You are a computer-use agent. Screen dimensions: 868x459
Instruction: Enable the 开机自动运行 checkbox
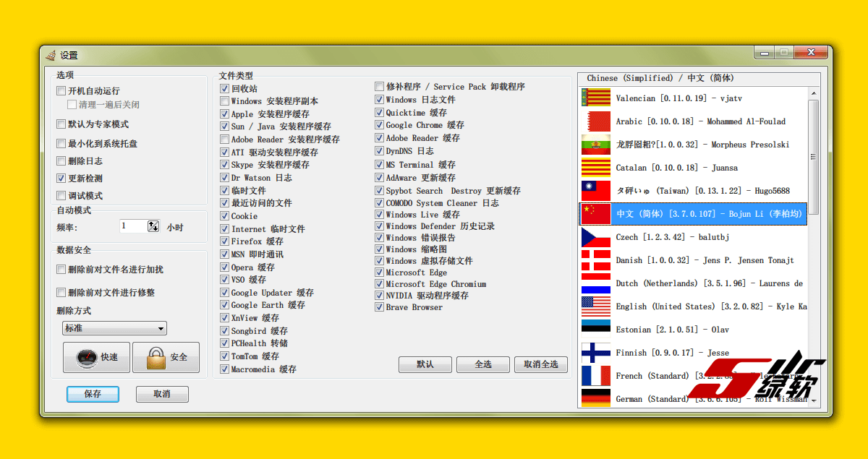point(61,91)
